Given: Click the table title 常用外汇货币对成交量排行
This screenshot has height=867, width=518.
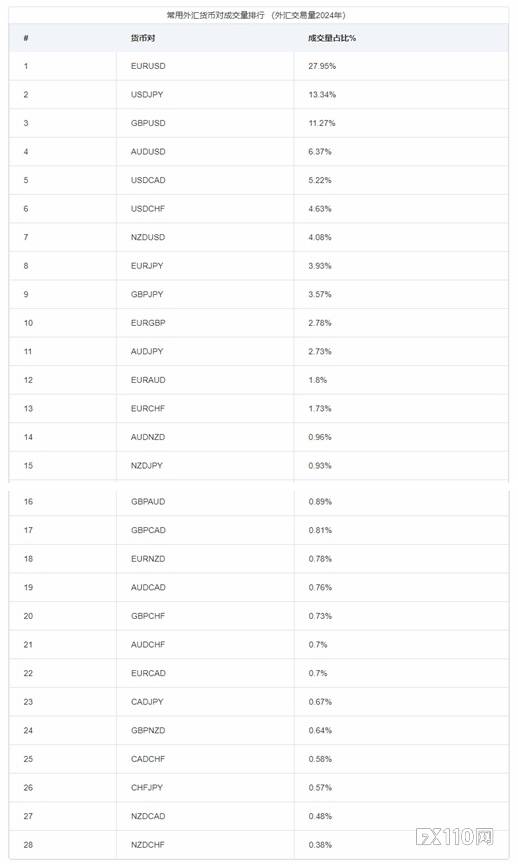Looking at the screenshot, I should [x=216, y=15].
